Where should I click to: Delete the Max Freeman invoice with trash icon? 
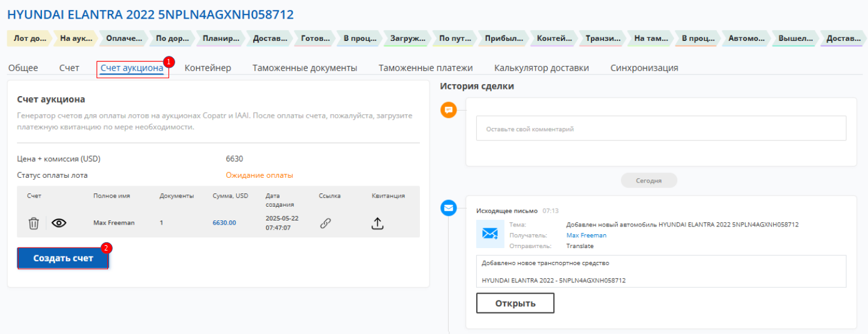(34, 223)
